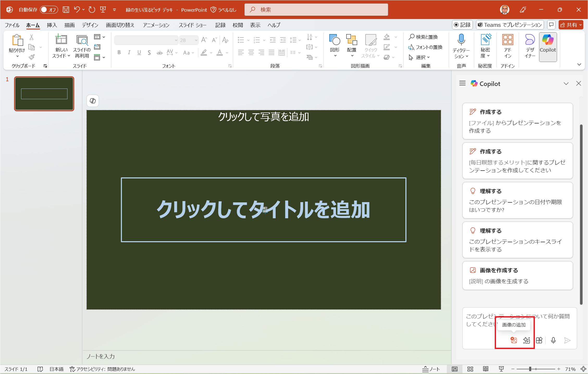This screenshot has width=588, height=374.
Task: Open the comments pane icon
Action: coord(551,25)
